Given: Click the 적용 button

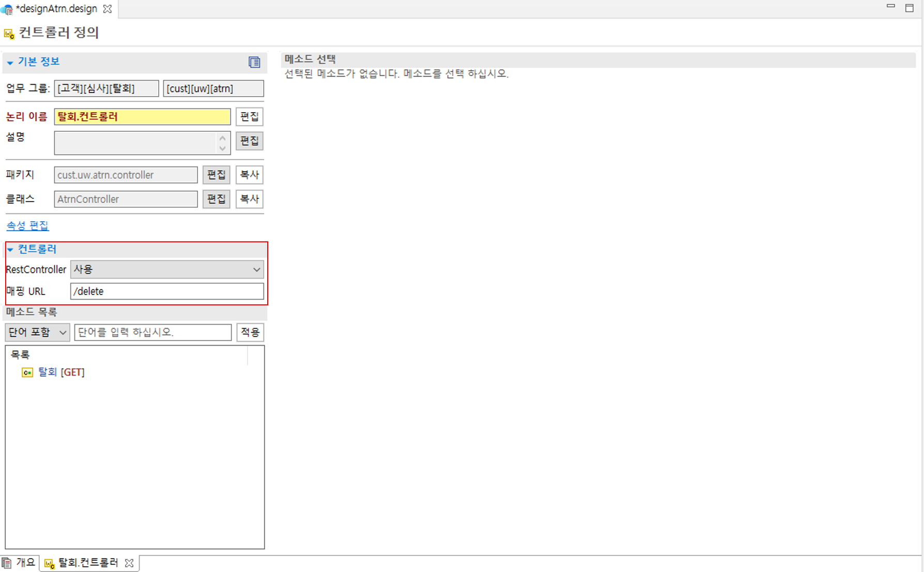Looking at the screenshot, I should [x=250, y=332].
